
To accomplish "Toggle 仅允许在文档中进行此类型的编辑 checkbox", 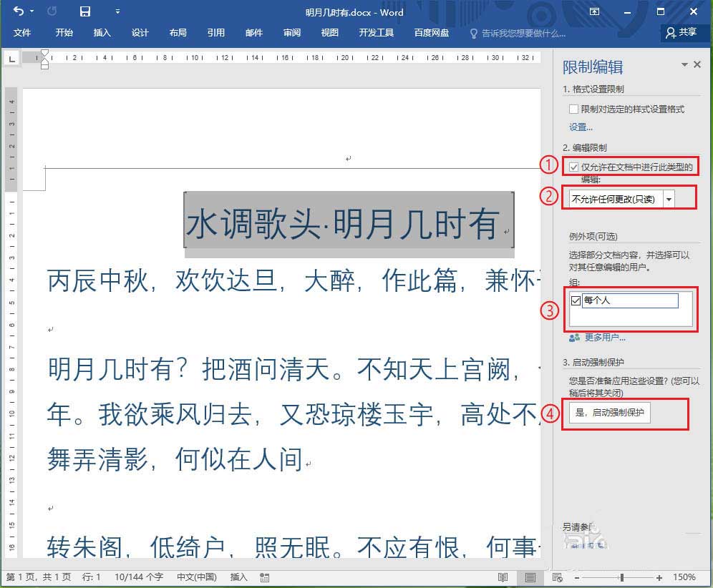I will click(x=574, y=167).
